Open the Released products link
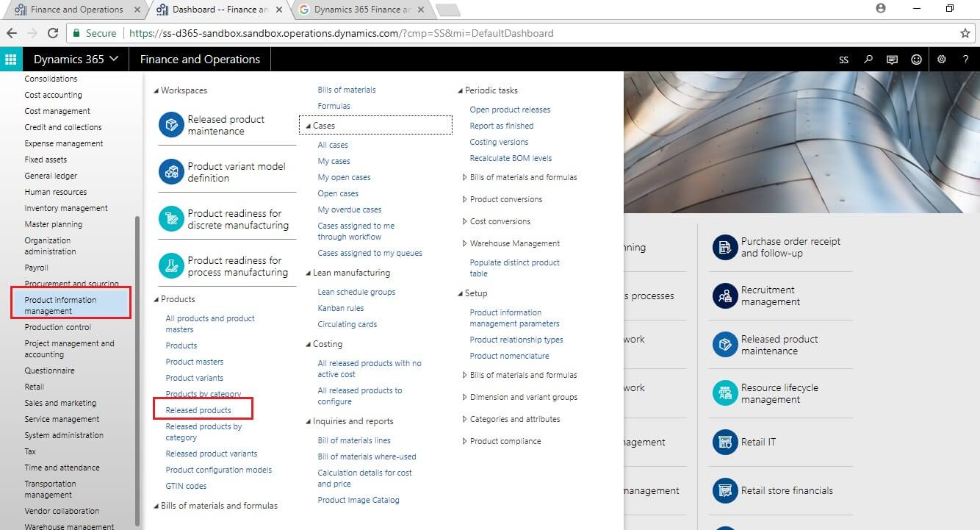Screen dimensions: 980x530 tap(198, 410)
